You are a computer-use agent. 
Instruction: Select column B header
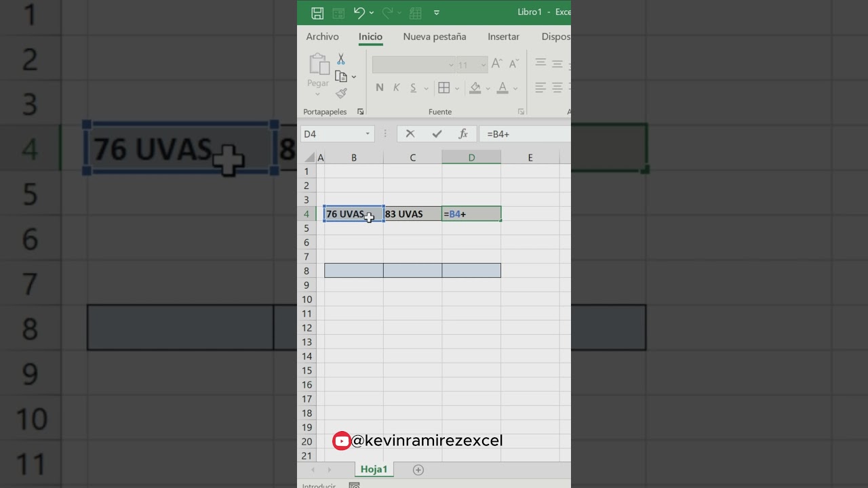pyautogui.click(x=354, y=158)
